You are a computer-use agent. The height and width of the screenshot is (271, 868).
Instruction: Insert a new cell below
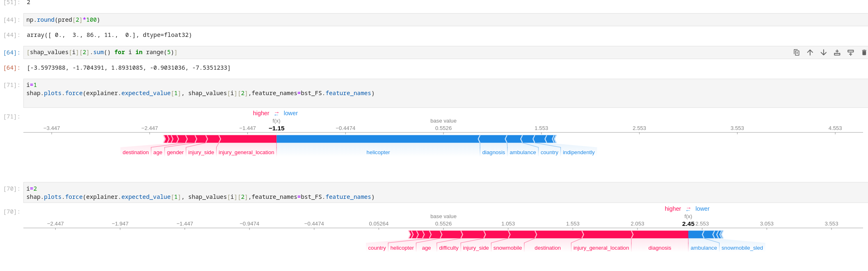(x=850, y=52)
